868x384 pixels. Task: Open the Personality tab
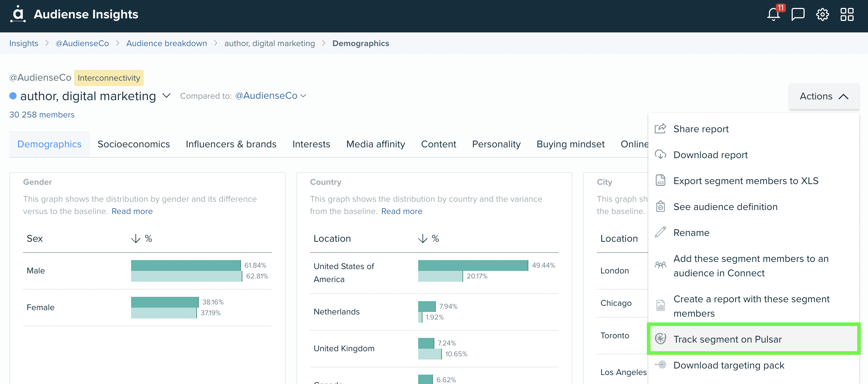[x=496, y=144]
